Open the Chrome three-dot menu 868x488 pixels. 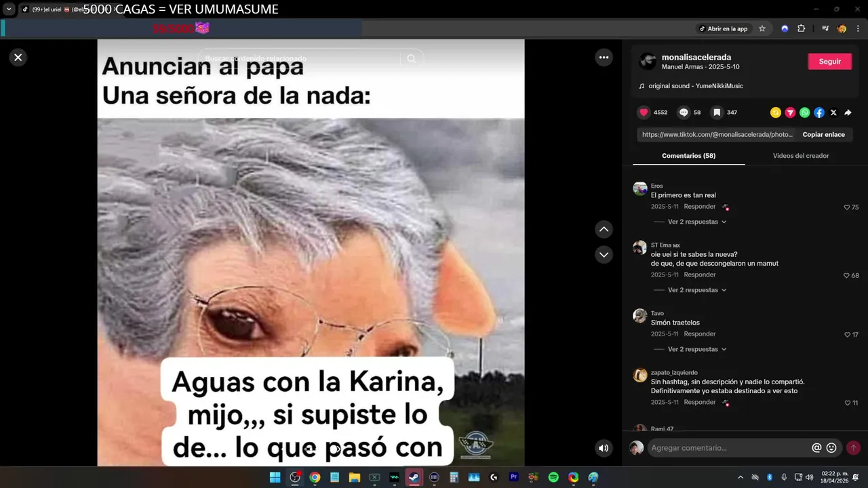[x=858, y=28]
